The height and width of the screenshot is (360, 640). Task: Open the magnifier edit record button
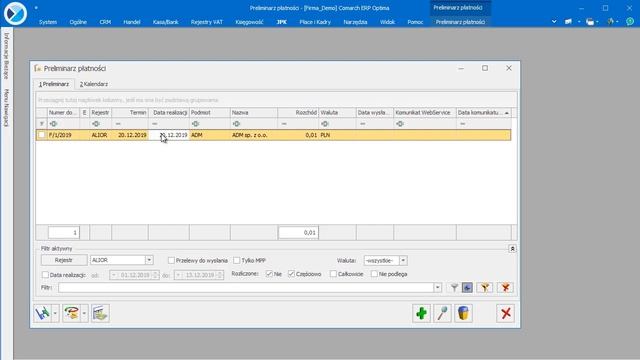pyautogui.click(x=442, y=313)
